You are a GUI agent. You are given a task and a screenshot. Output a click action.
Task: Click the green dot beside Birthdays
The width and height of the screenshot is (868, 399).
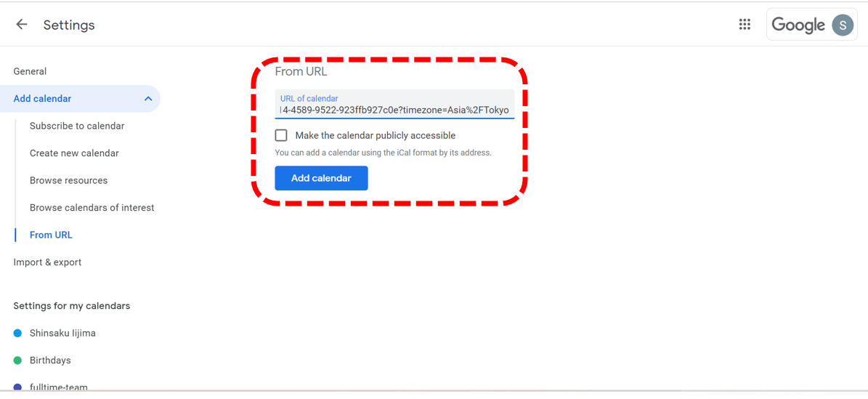(18, 360)
